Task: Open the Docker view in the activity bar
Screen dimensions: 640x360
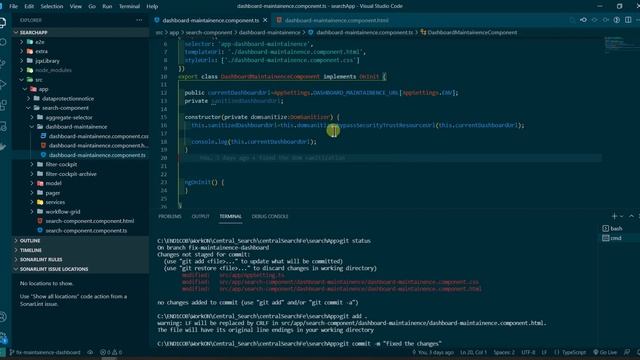Action: tap(3, 147)
